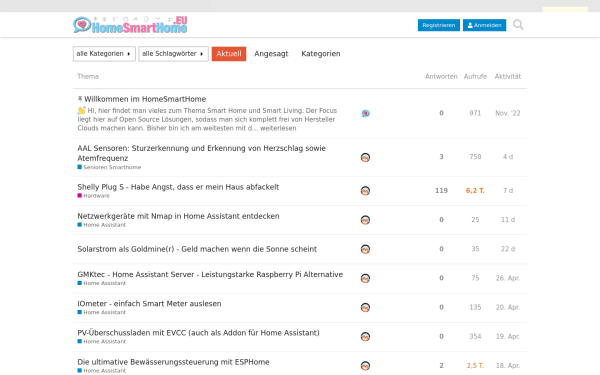Viewport: 600px width, 375px height.
Task: Click the Registrieren button
Action: 439,25
